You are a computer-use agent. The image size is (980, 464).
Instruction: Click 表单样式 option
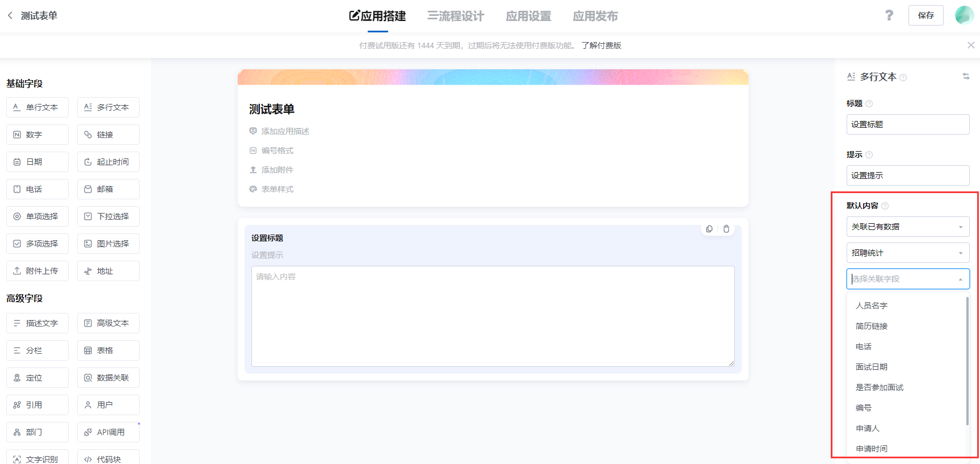click(271, 189)
